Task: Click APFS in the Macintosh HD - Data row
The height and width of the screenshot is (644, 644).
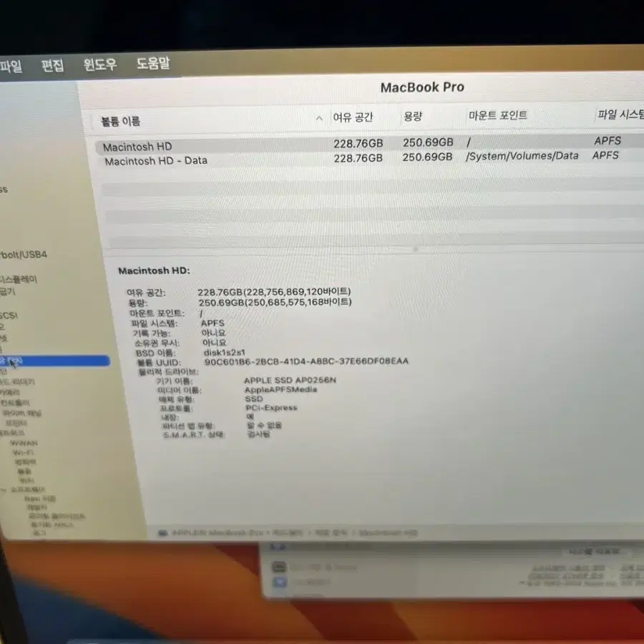Action: (x=605, y=155)
